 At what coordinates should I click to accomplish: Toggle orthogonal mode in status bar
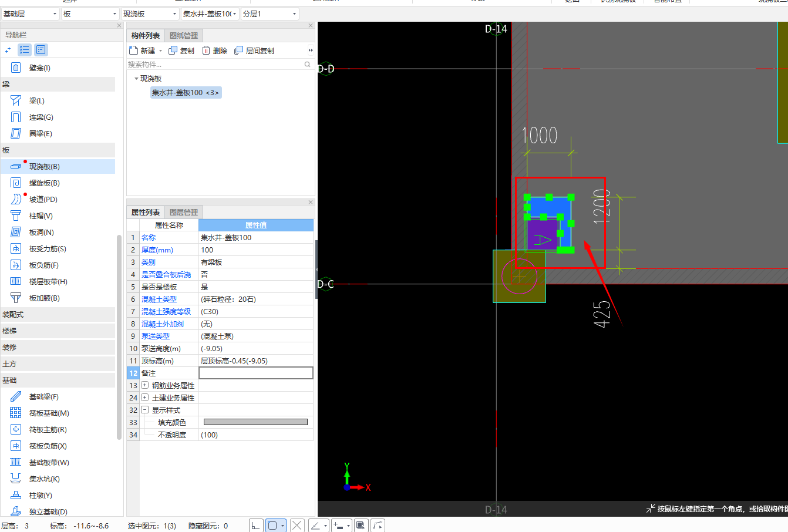pos(256,526)
